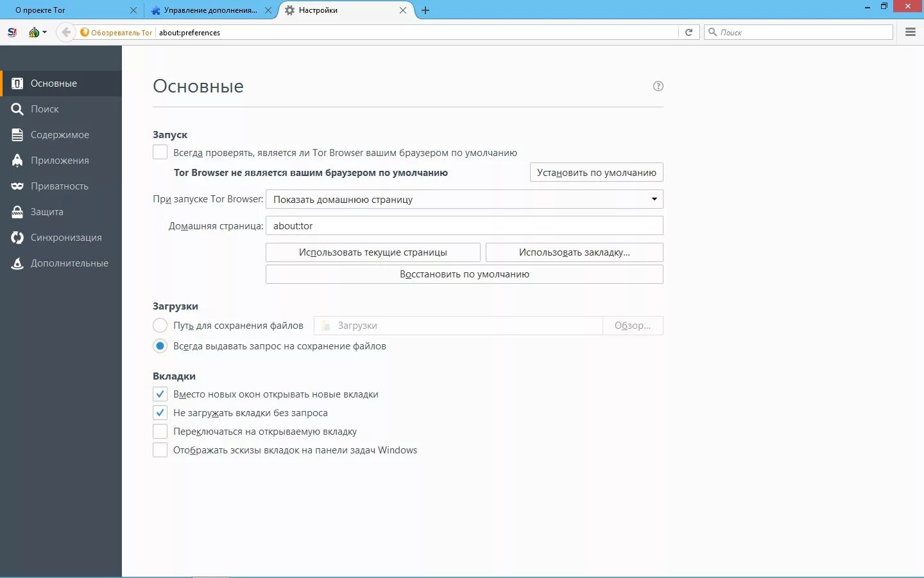Click the Приложения rocket sidebar icon
Screen dimensions: 924x578
click(17, 161)
